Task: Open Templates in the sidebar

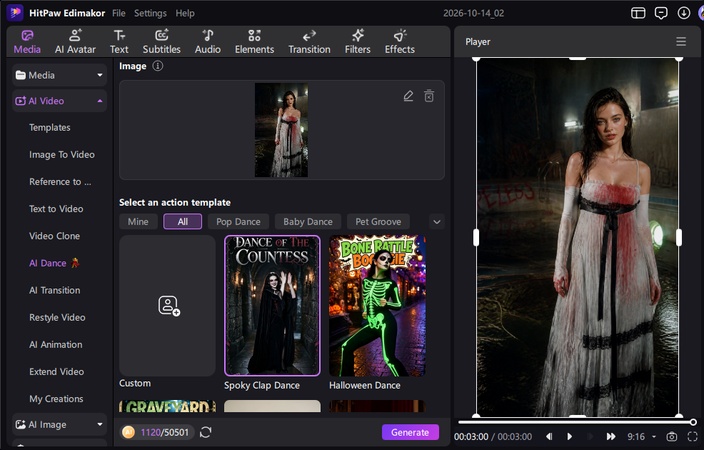Action: click(50, 128)
